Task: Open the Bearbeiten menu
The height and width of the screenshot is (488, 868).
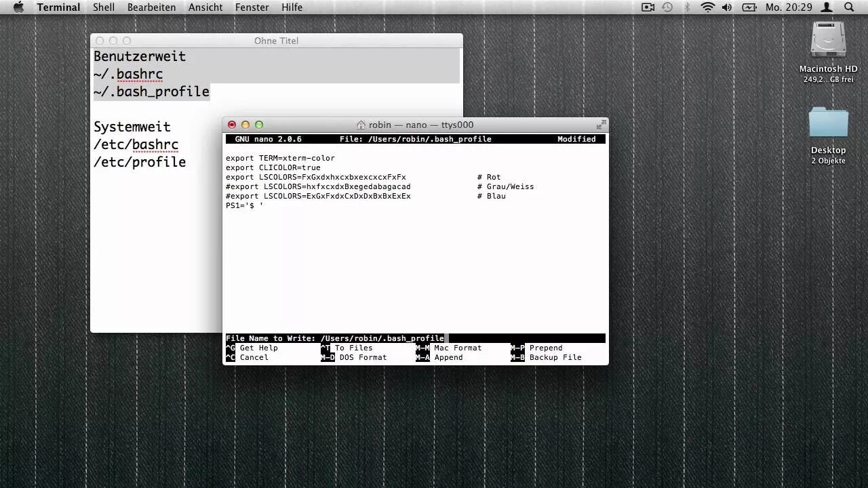Action: (151, 7)
